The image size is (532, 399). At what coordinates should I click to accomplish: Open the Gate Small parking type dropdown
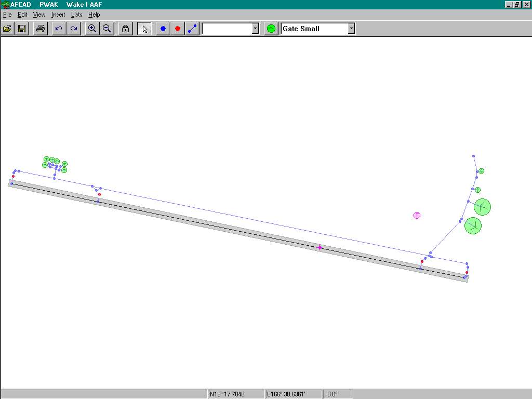click(x=351, y=29)
